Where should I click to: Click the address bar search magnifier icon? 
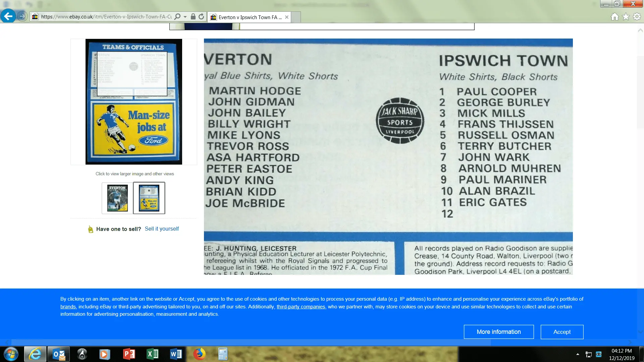point(177,16)
